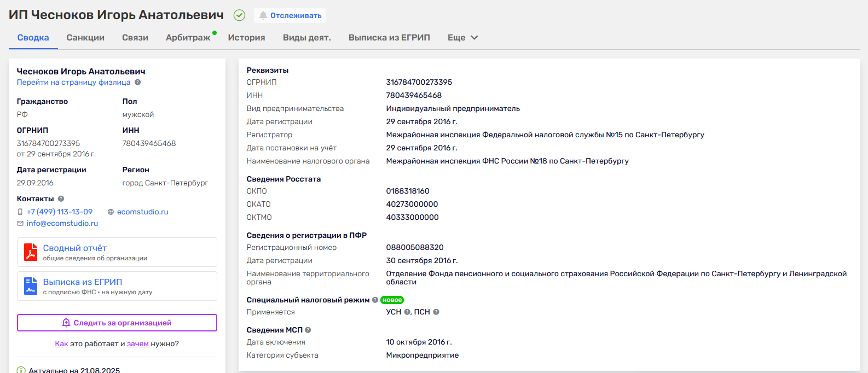The width and height of the screenshot is (868, 373).
Task: Open Выписка из ЕГРИП download card
Action: pyautogui.click(x=117, y=286)
